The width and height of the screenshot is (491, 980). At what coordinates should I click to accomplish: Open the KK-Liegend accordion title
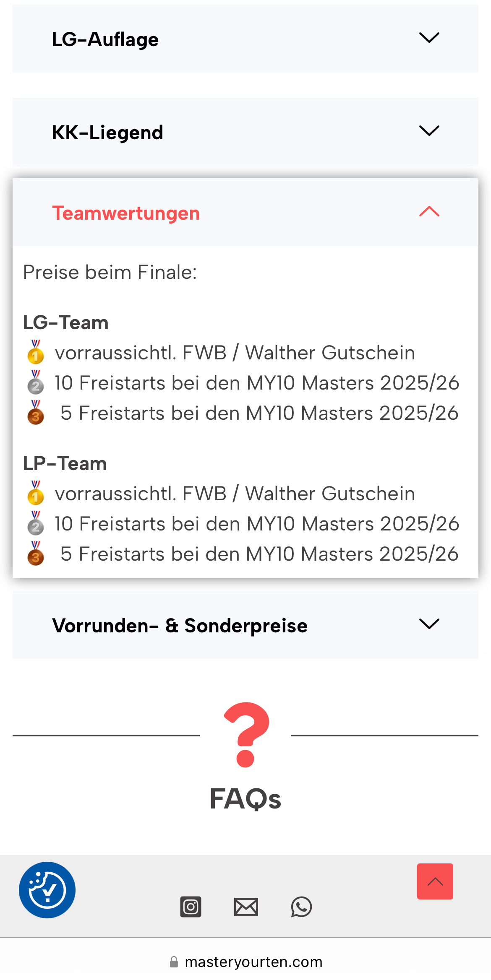tap(107, 133)
